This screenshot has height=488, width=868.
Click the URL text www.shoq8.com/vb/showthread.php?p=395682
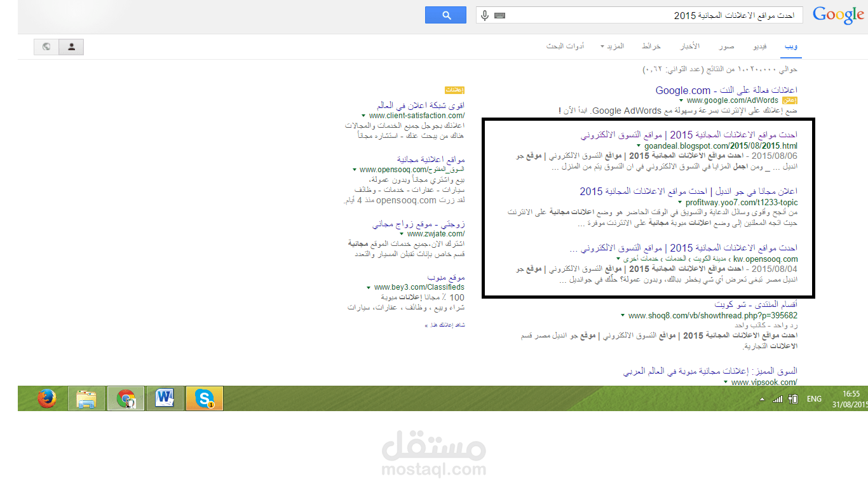pyautogui.click(x=713, y=316)
